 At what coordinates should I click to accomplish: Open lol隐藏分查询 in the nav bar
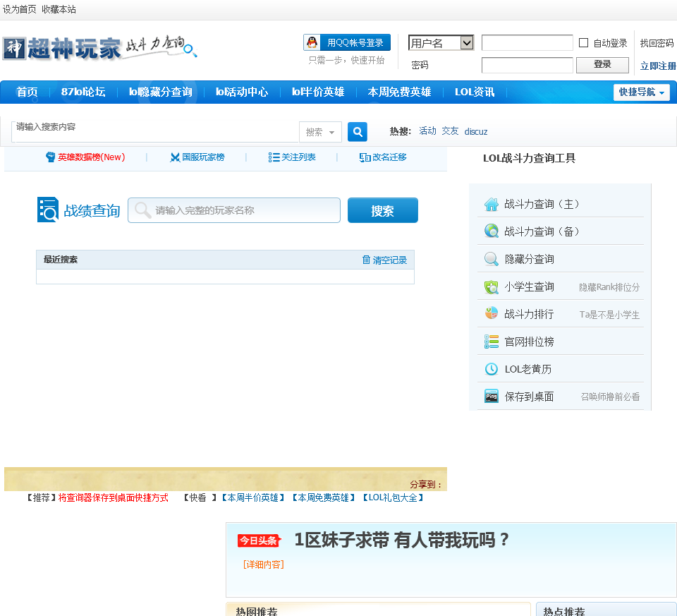click(x=161, y=92)
